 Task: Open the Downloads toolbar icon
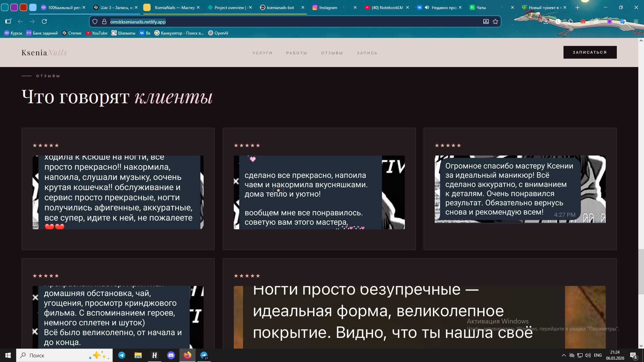[546, 21]
